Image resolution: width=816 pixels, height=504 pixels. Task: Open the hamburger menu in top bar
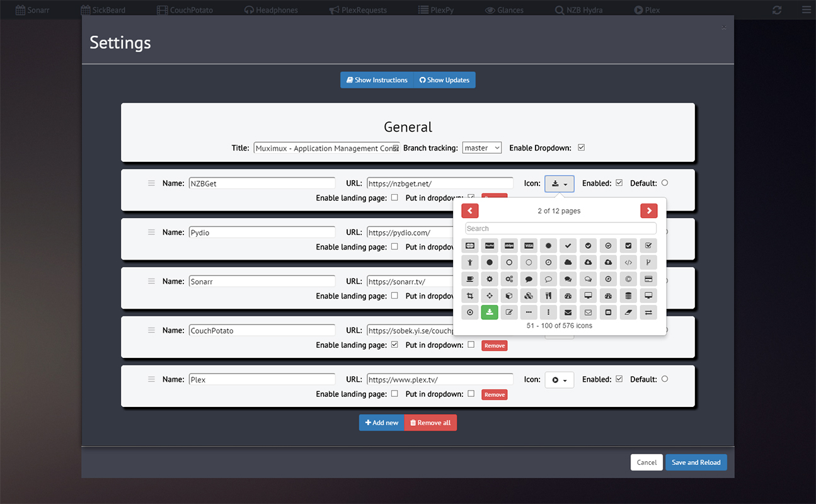tap(807, 10)
